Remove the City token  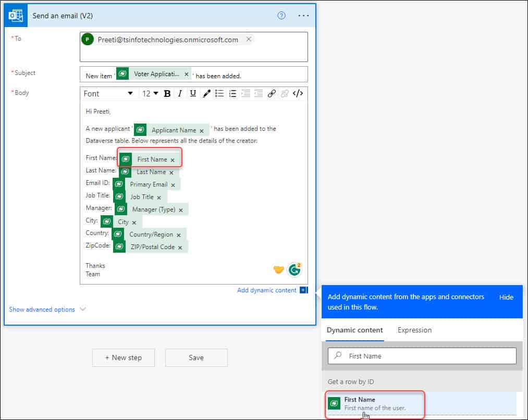tap(134, 223)
